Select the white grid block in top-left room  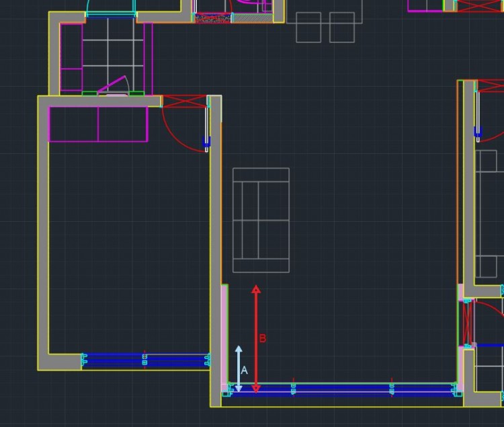[x=112, y=52]
